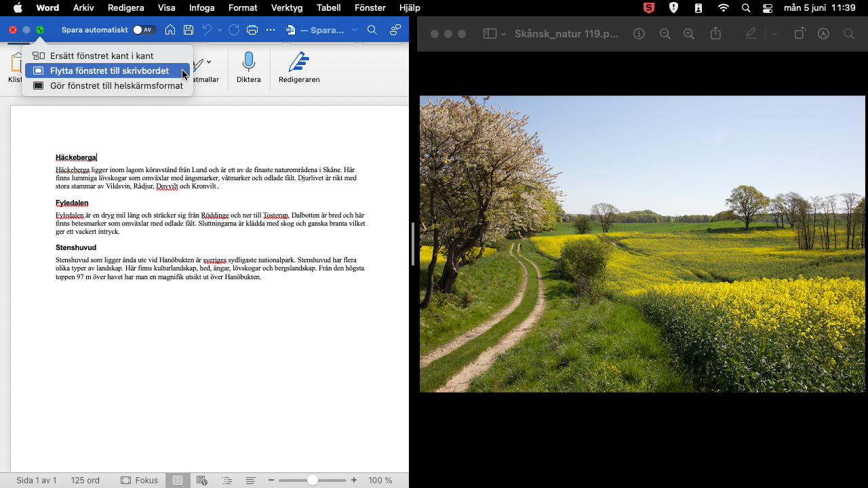Viewport: 868px width, 488px height.
Task: Expand the undo history dropdown arrow
Action: pyautogui.click(x=220, y=30)
